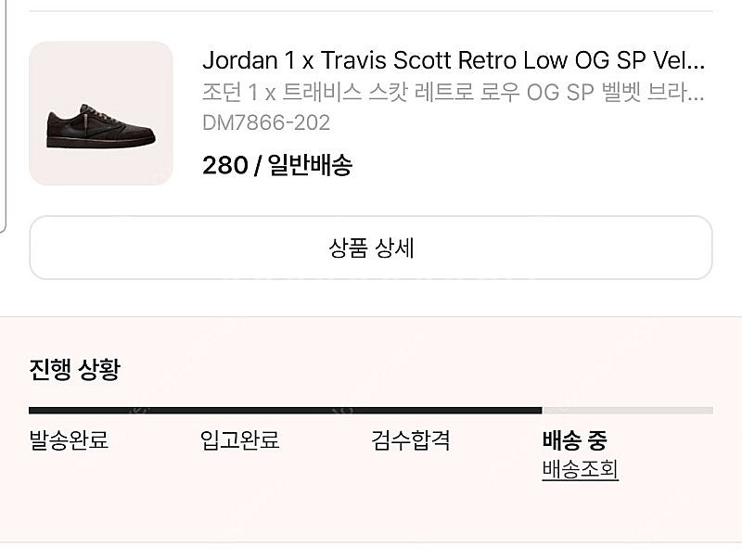Open the Jordan 1 sneaker product thumbnail
The width and height of the screenshot is (742, 560).
(x=101, y=113)
